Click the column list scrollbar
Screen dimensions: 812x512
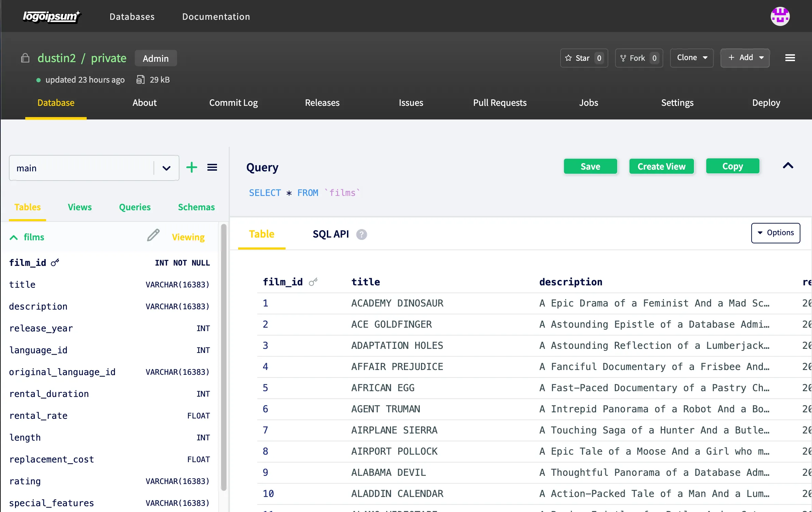point(224,358)
